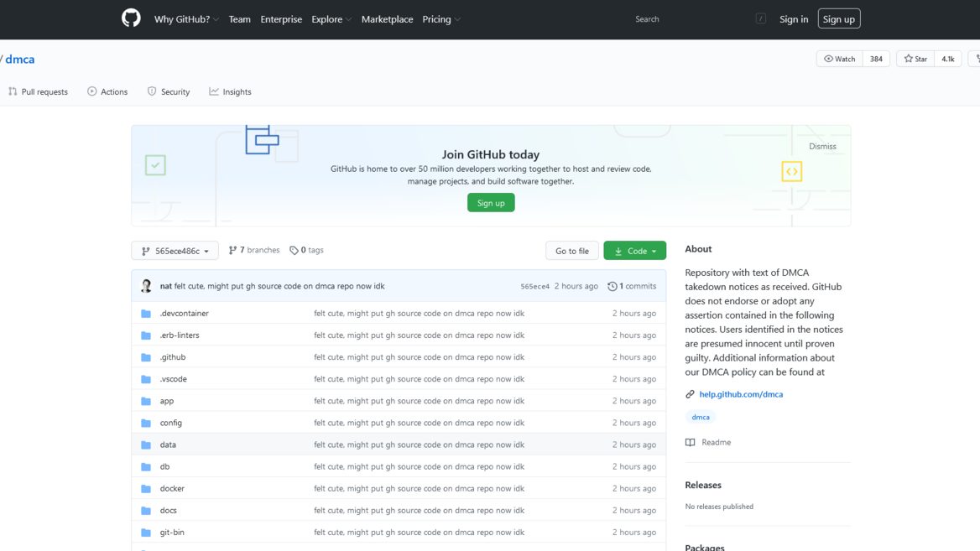Open the config folder name
The image size is (980, 551).
[x=170, y=423]
